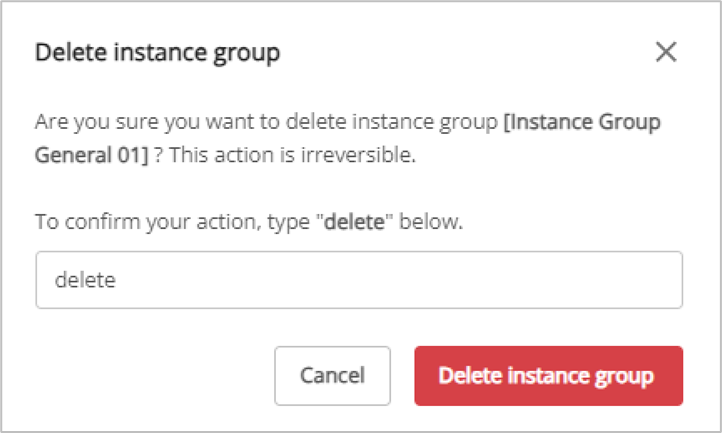Dismiss dialog using the top-right X
This screenshot has width=722, height=433.
tap(666, 52)
